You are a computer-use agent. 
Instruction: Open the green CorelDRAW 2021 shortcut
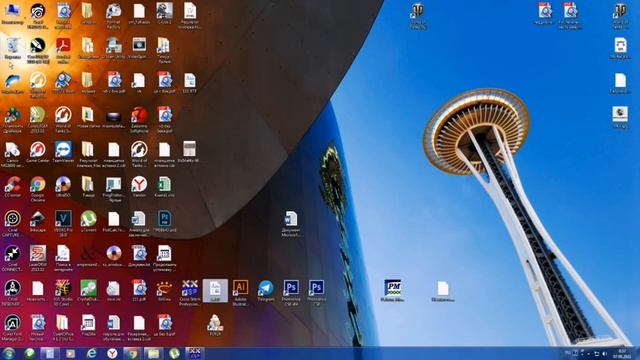pyautogui.click(x=38, y=119)
